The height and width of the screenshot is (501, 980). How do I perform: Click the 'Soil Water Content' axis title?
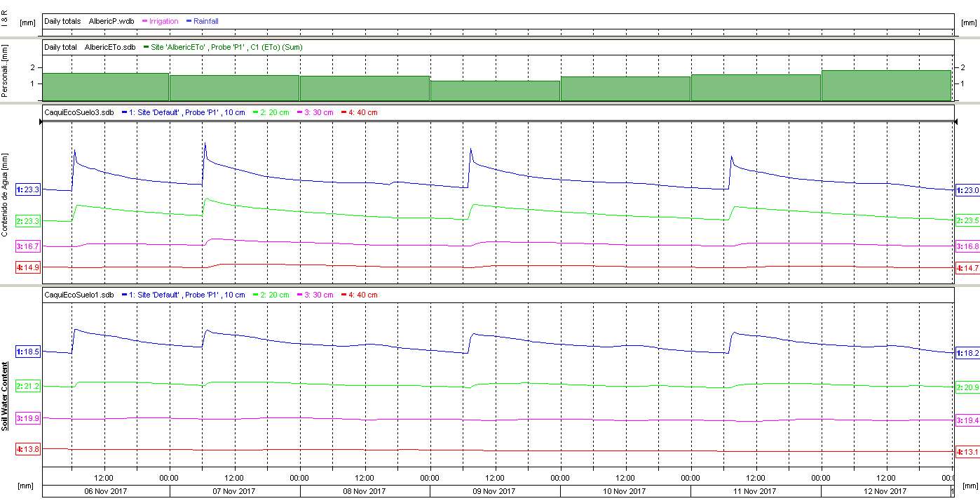point(6,396)
